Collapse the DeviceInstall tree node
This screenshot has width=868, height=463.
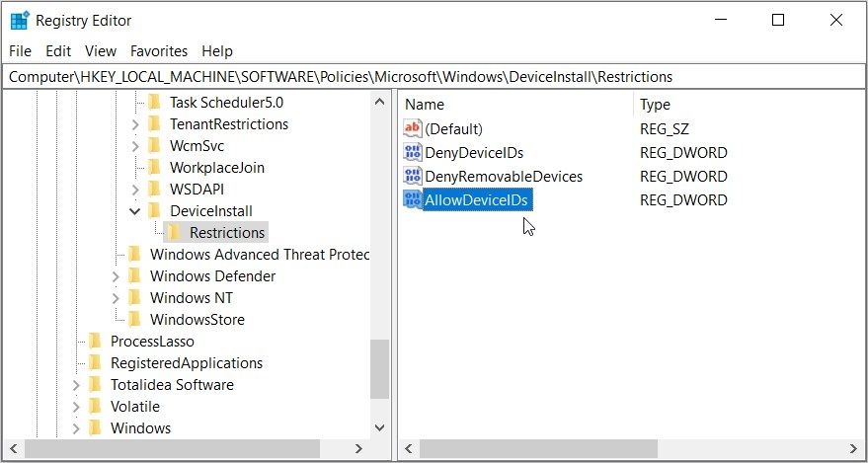[x=135, y=211]
